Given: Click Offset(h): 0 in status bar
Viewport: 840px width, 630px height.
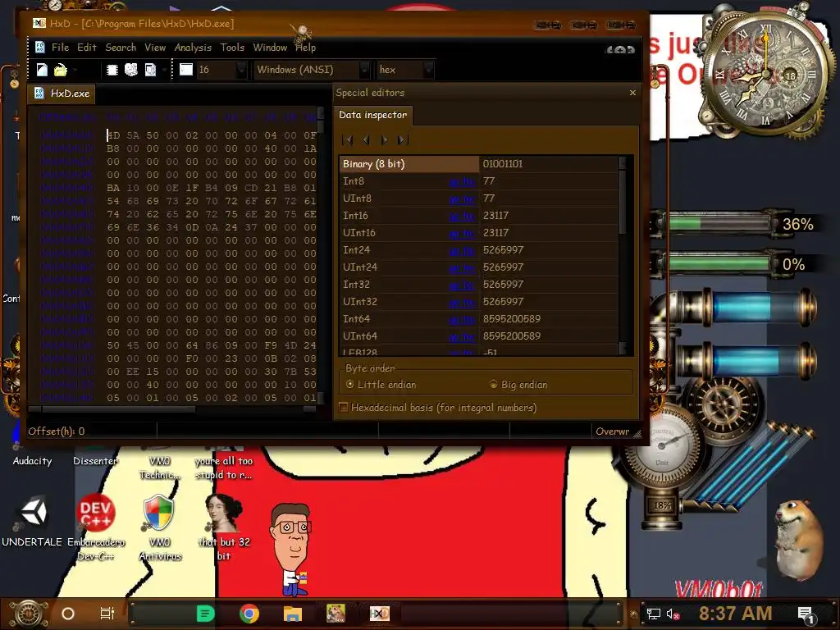Looking at the screenshot, I should tap(57, 431).
